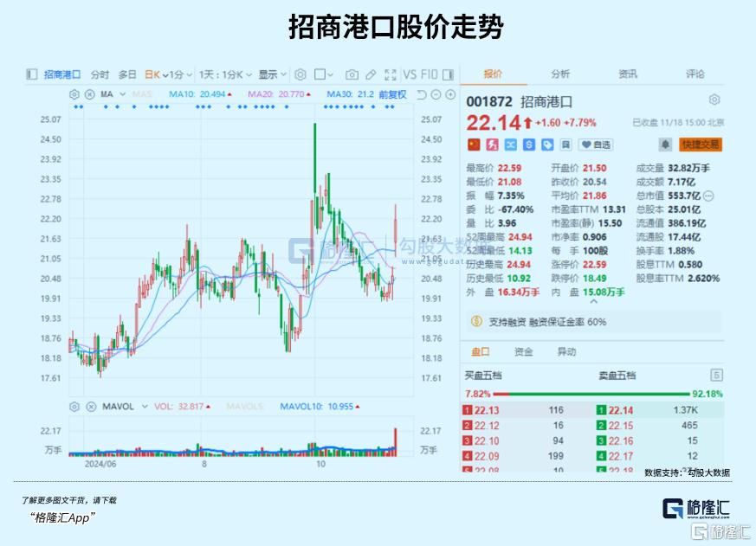This screenshot has width=756, height=546.
Task: Click the blue price tag icon
Action: pos(547,145)
